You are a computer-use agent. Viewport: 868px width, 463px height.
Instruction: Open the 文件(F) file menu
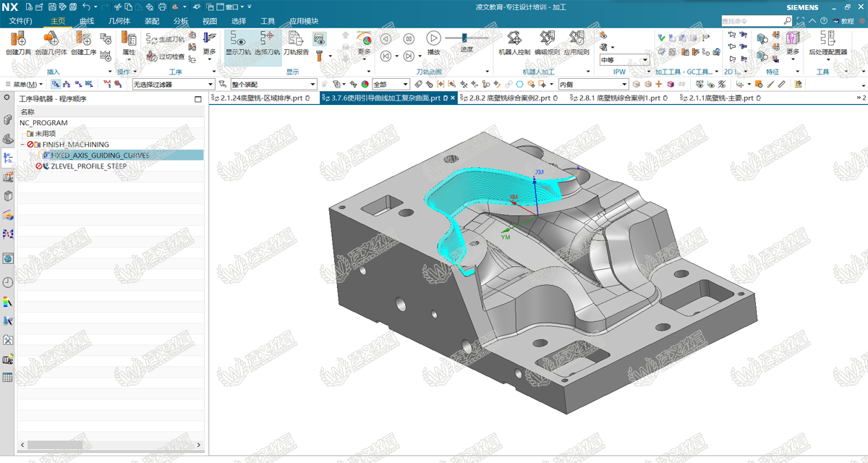coord(21,21)
